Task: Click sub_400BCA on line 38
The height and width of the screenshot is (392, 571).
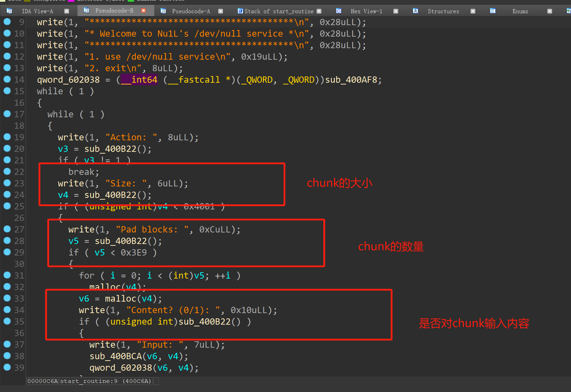Action: pyautogui.click(x=116, y=356)
